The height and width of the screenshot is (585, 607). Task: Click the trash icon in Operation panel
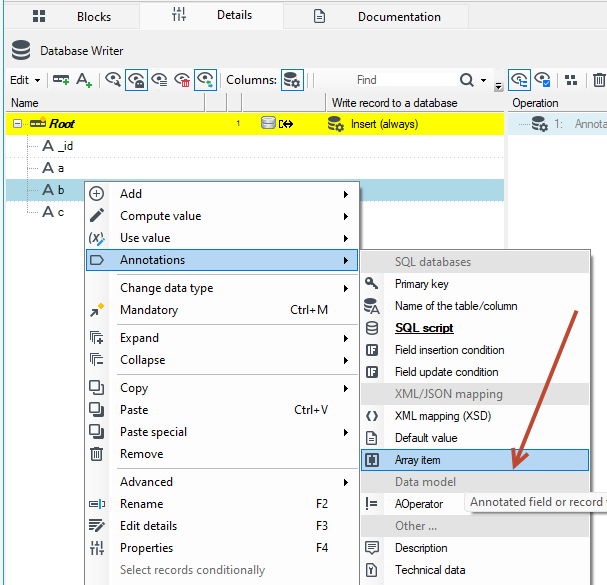click(599, 80)
